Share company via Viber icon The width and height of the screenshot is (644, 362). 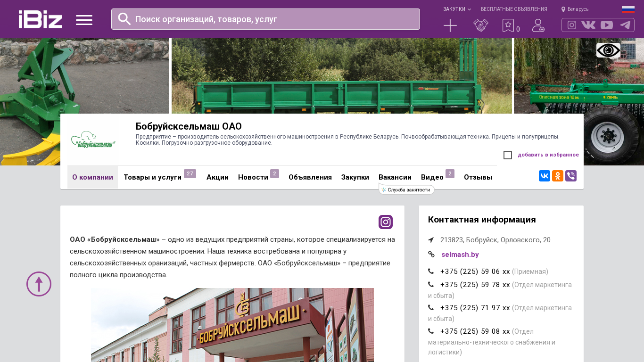(571, 176)
